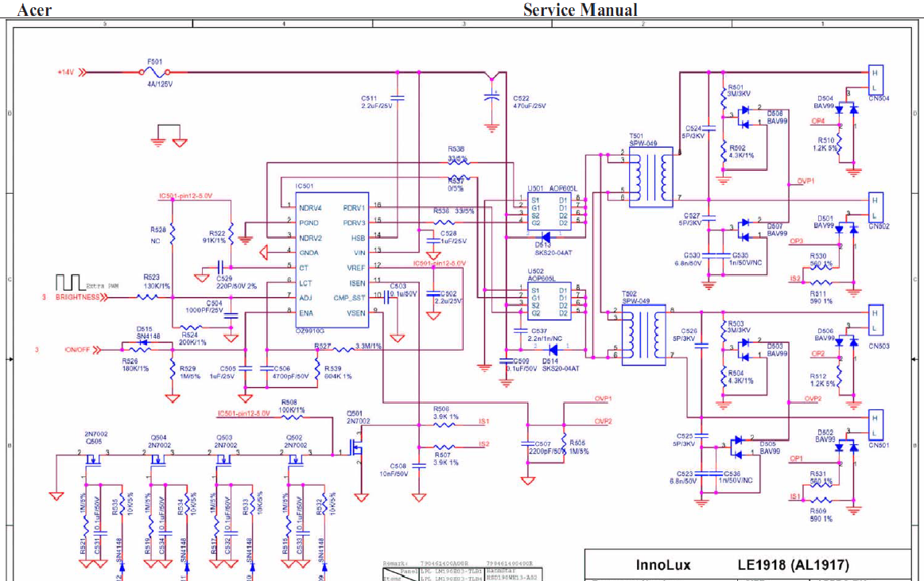Click the R522 resistor designator
The width and height of the screenshot is (924, 581).
(217, 234)
